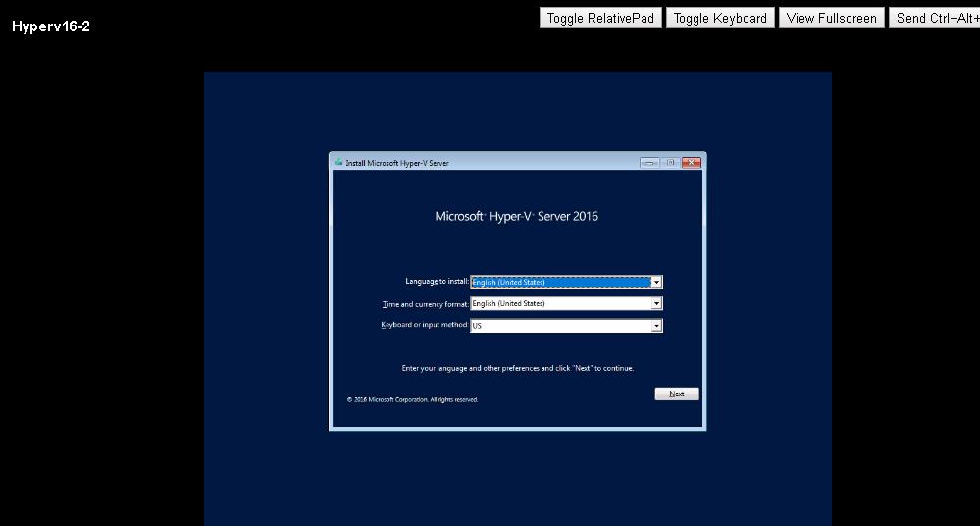
Task: Open the Time and currency format dropdown arrow
Action: (656, 303)
